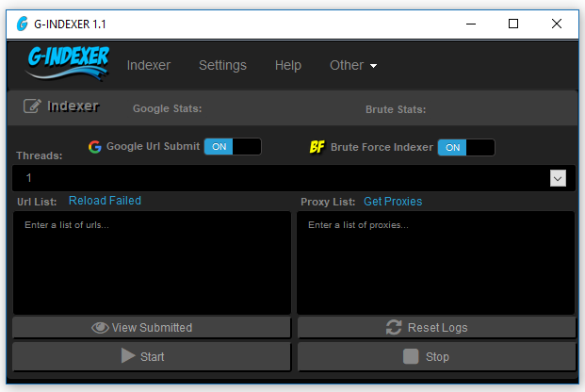The image size is (585, 392).
Task: Expand the Threads dropdown arrow
Action: (x=558, y=178)
